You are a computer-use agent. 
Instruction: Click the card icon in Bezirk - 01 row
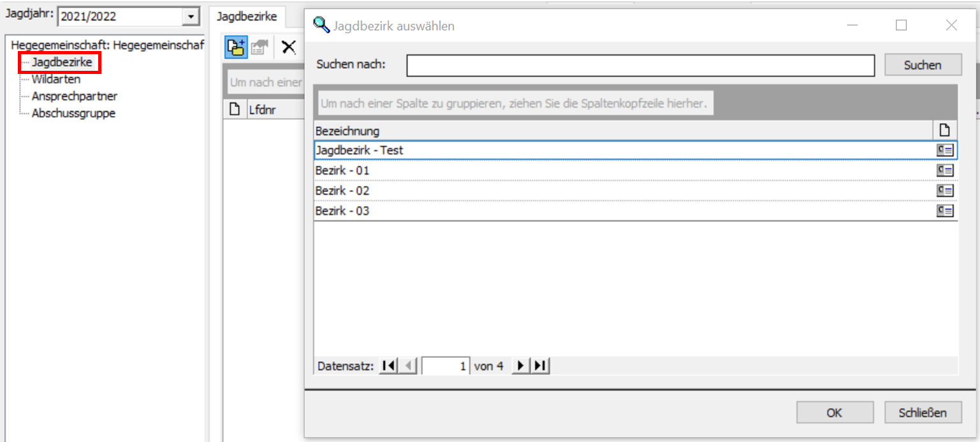click(x=944, y=171)
